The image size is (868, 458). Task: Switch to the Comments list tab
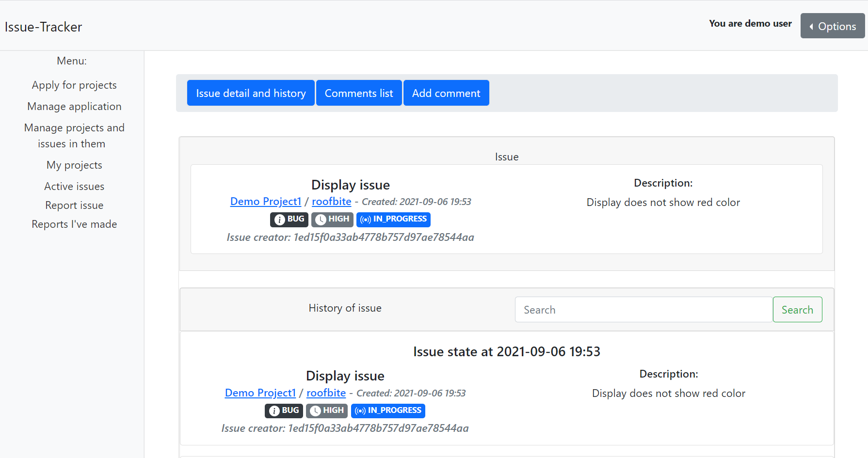[x=359, y=93]
